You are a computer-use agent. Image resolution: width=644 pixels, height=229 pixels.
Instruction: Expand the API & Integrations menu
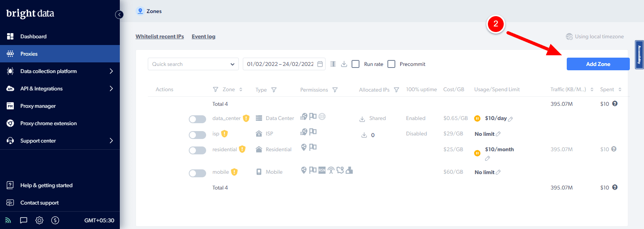click(111, 88)
